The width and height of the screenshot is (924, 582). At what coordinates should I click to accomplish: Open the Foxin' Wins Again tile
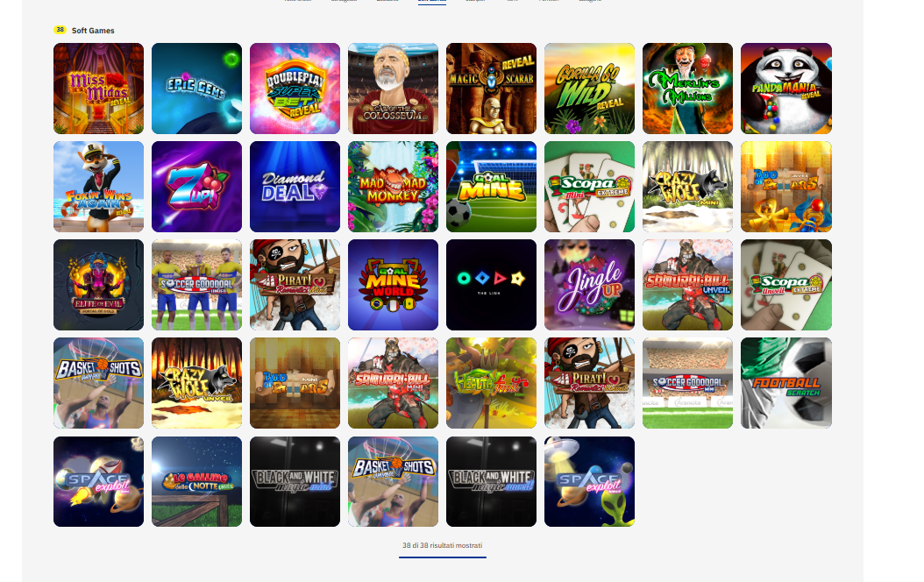[x=98, y=187]
